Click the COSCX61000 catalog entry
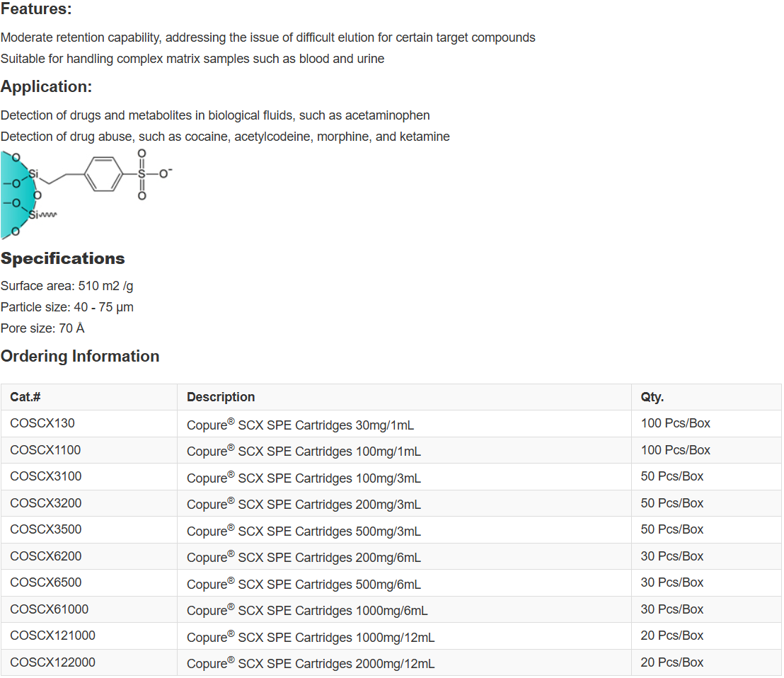This screenshot has height=678, width=784. [x=50, y=609]
